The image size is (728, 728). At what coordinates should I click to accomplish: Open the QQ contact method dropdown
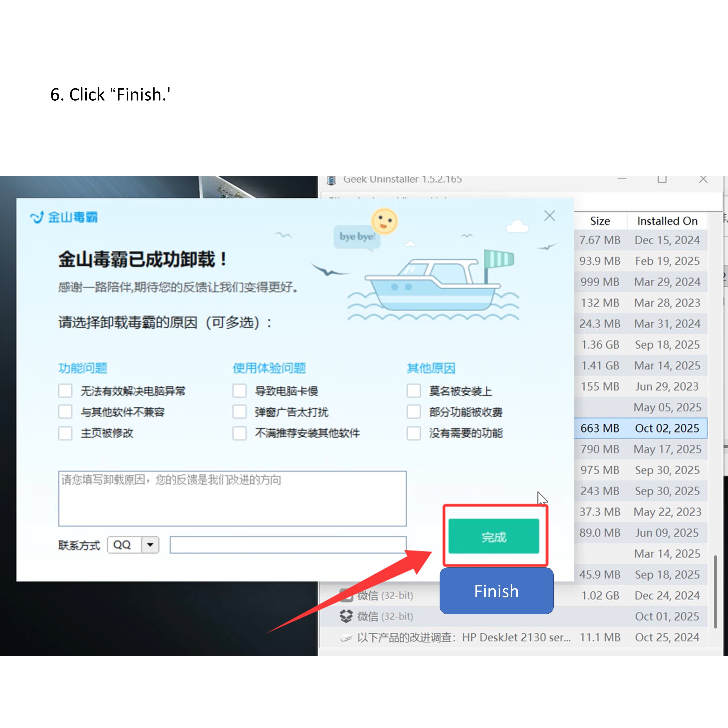150,545
